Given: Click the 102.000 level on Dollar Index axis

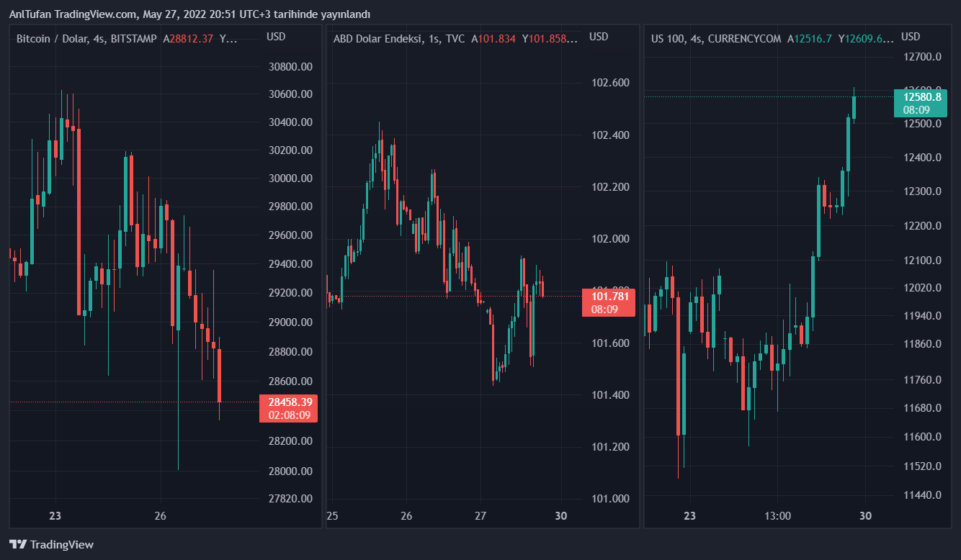Looking at the screenshot, I should tap(610, 239).
